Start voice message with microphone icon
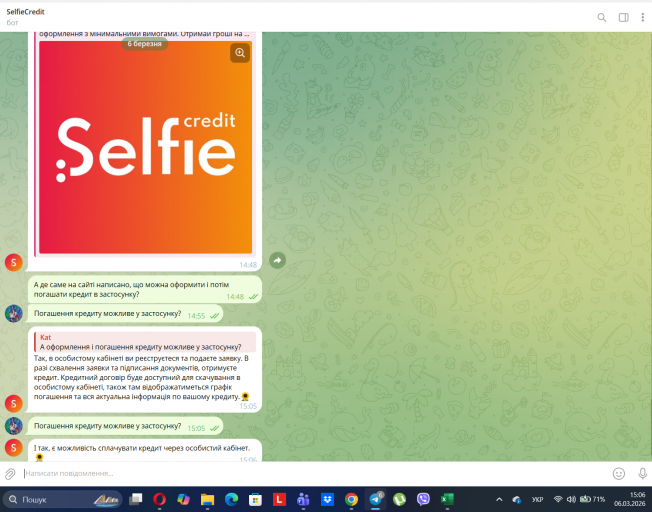This screenshot has height=512, width=652. (x=642, y=473)
